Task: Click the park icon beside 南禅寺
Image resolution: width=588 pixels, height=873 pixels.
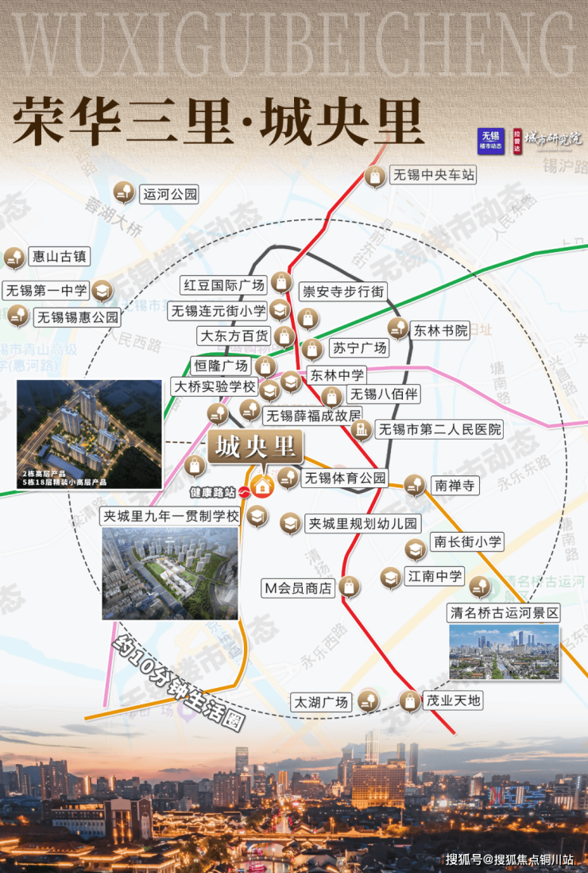Action: point(415,485)
